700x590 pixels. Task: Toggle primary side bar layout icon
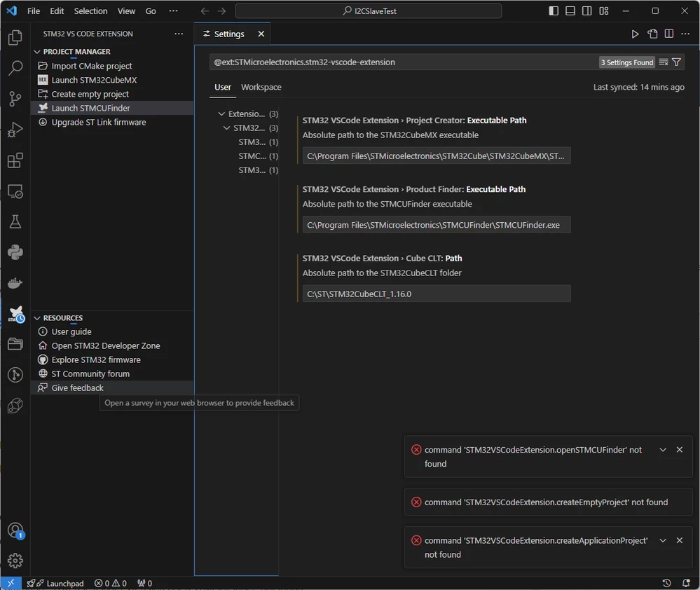[554, 11]
